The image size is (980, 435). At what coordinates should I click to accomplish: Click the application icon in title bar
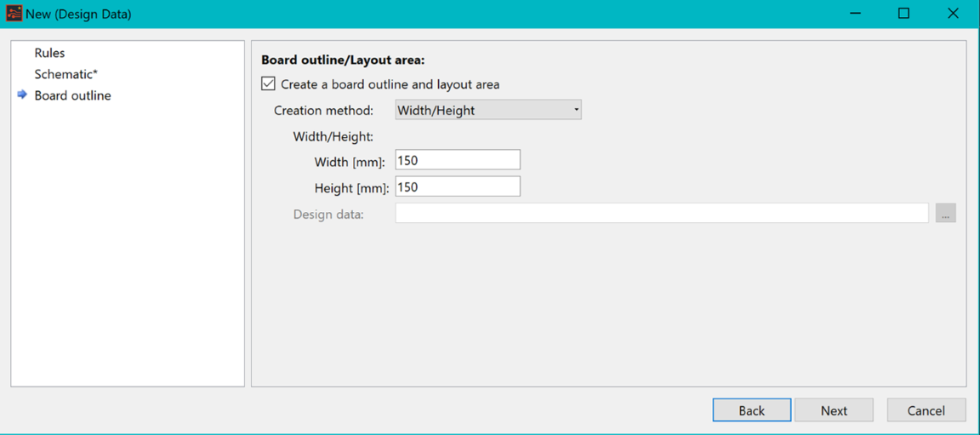[x=14, y=14]
